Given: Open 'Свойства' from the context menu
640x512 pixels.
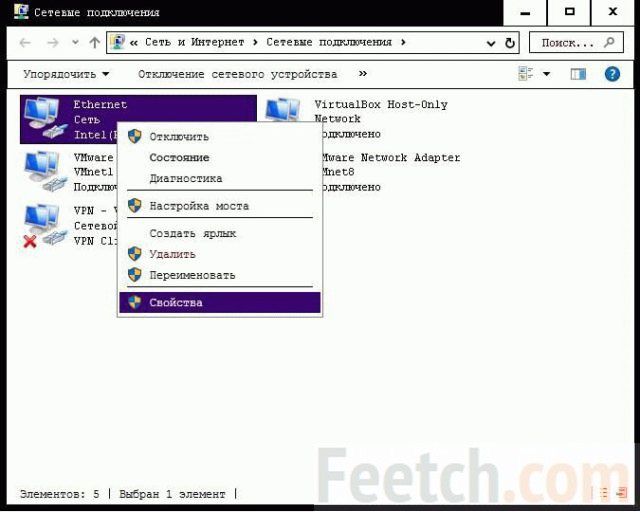Looking at the screenshot, I should [x=220, y=303].
